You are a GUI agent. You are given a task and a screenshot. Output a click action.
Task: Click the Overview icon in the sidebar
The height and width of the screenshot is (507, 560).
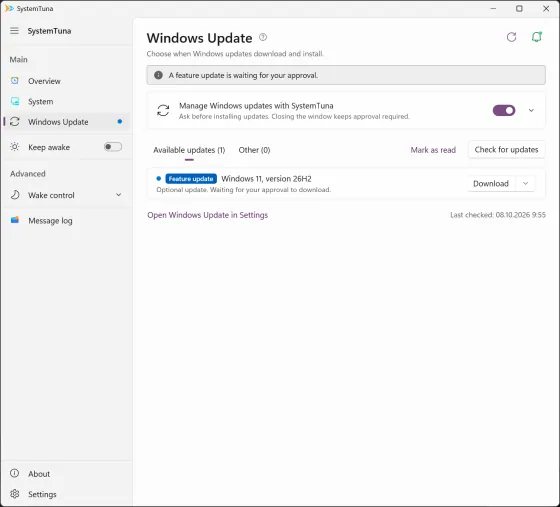tap(15, 81)
